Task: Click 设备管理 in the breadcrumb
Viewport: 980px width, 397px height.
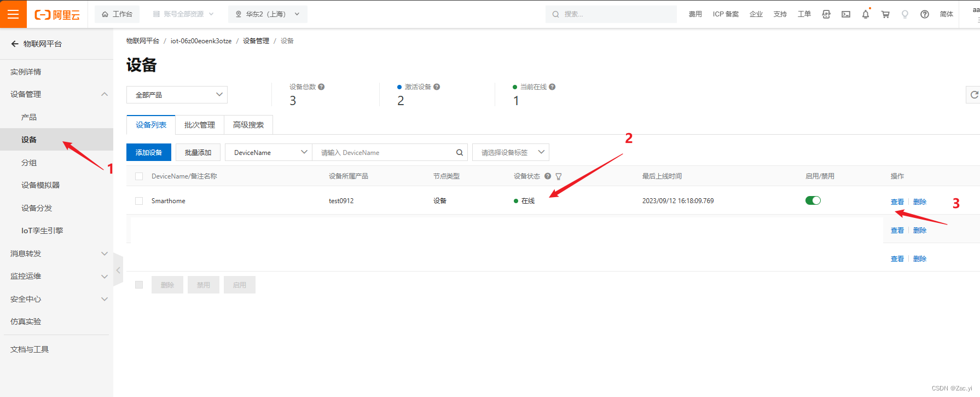Action: (256, 41)
